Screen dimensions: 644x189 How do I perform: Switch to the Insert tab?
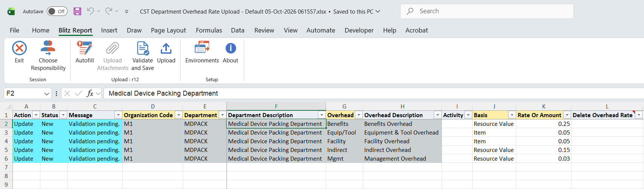109,30
